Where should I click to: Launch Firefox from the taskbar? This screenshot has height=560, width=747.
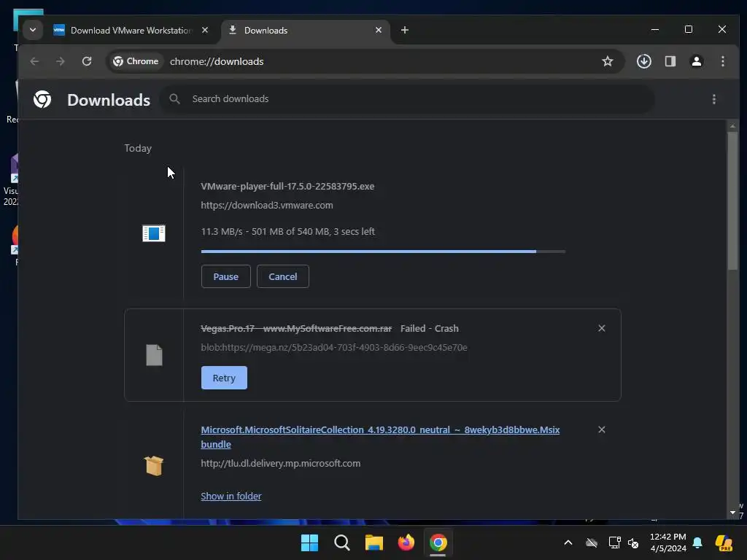coord(406,542)
